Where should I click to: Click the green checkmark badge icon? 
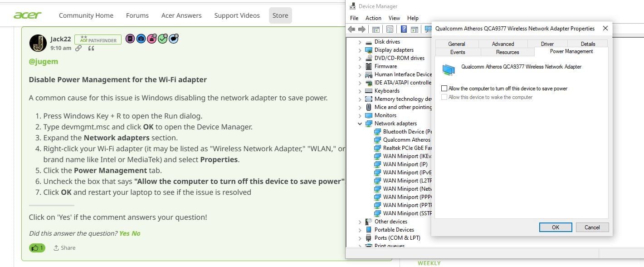pos(162,39)
